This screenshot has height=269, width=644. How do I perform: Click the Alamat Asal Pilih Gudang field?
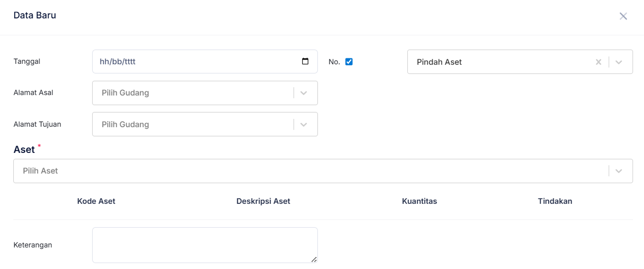[x=193, y=93]
